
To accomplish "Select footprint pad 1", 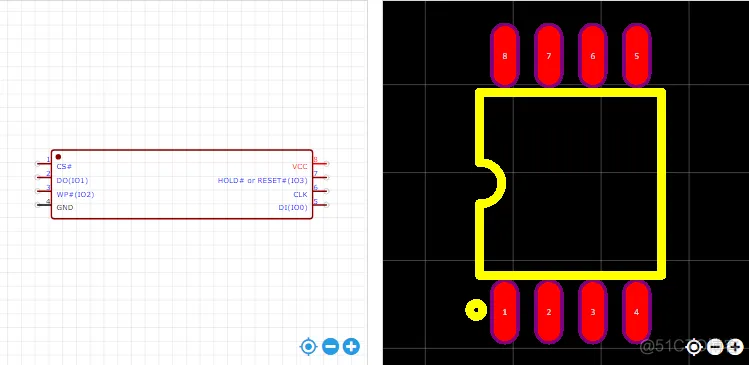I will coord(505,312).
